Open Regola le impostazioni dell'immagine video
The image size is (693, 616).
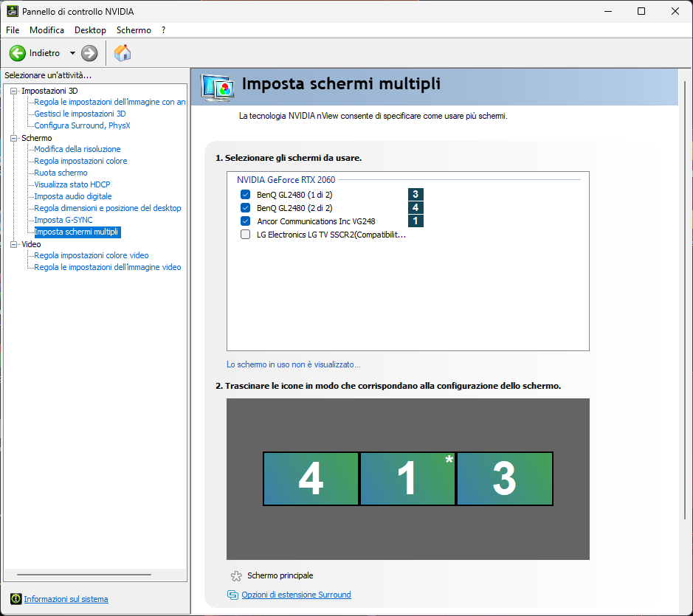[x=108, y=267]
